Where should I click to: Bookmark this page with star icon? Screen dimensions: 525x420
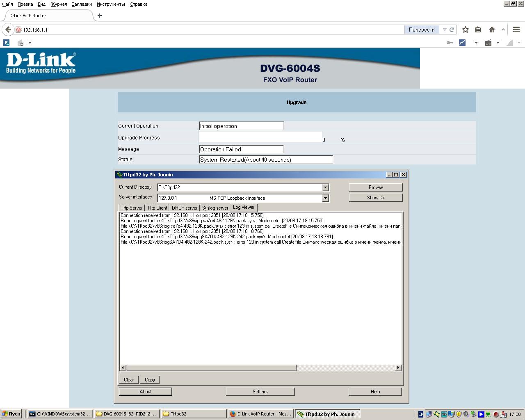pyautogui.click(x=465, y=30)
